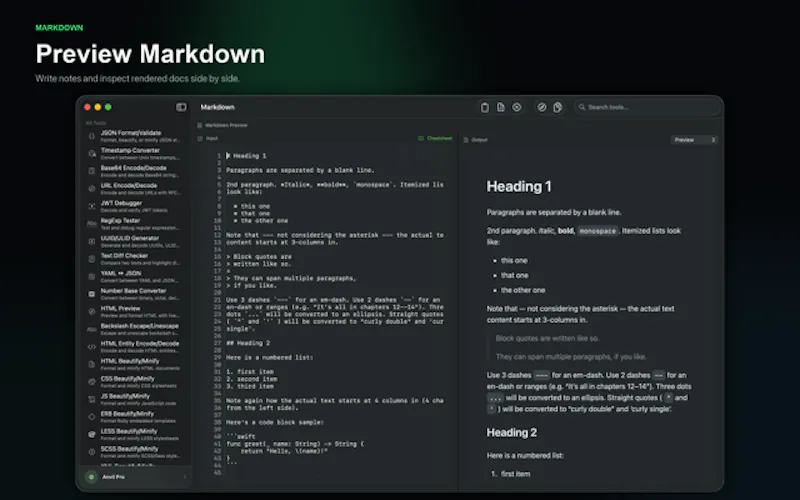This screenshot has height=500, width=800.
Task: Click the URL Encode/Decode icon
Action: click(x=92, y=189)
